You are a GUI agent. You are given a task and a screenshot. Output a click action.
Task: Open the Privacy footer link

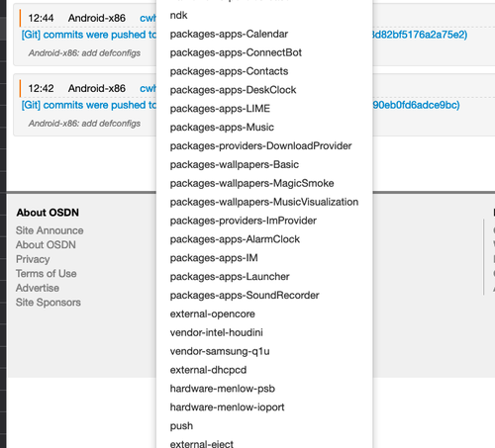[x=33, y=259]
